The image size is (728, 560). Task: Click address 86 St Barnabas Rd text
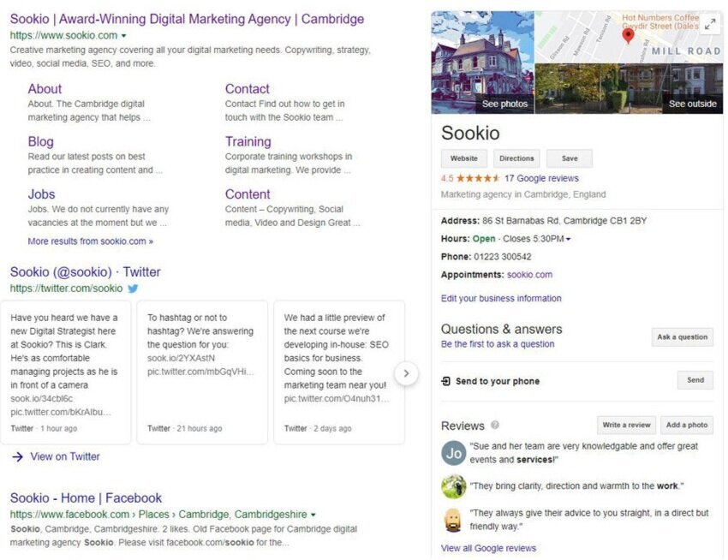pos(564,221)
